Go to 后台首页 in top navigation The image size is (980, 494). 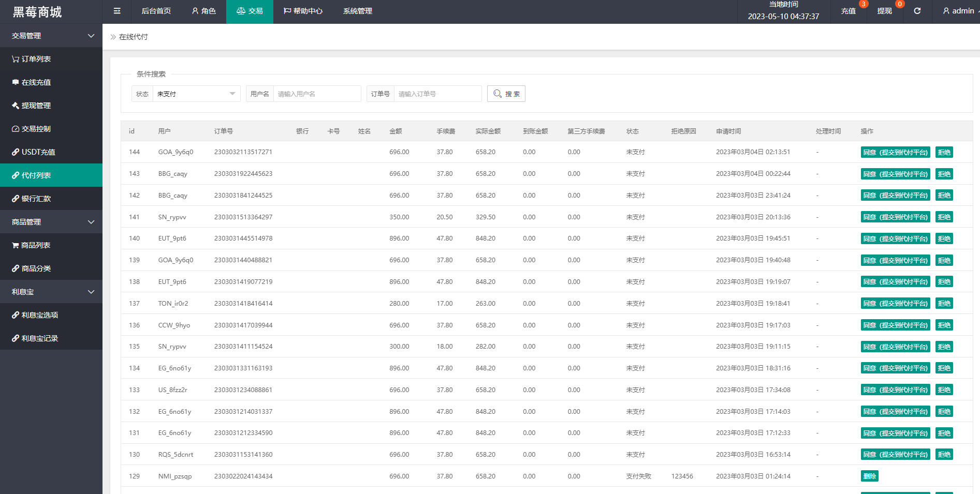click(156, 11)
